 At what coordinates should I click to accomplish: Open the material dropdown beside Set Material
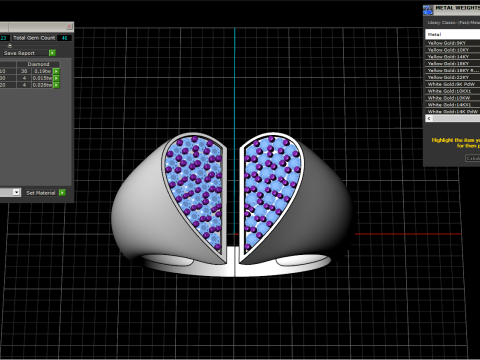[16, 192]
